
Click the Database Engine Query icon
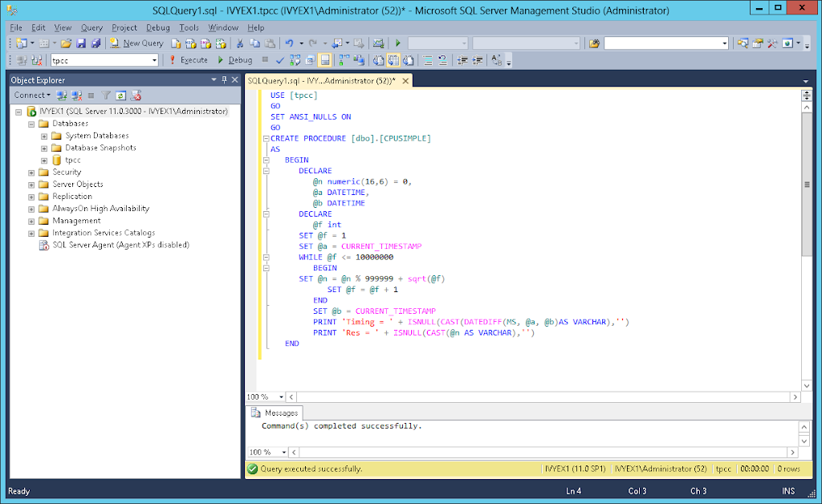176,43
